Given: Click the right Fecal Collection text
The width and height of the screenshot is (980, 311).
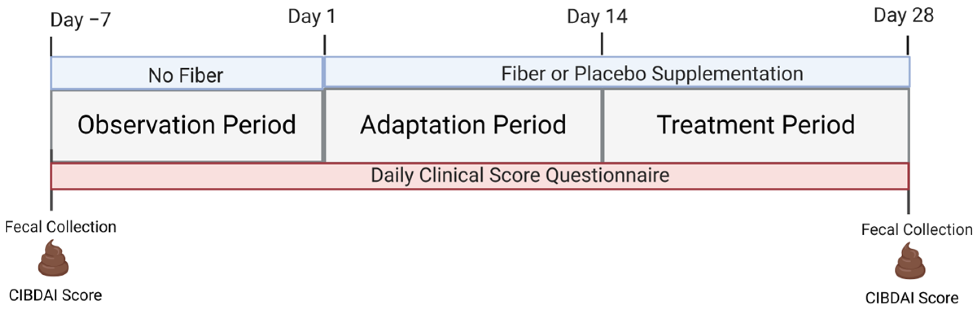Looking at the screenshot, I should [917, 230].
